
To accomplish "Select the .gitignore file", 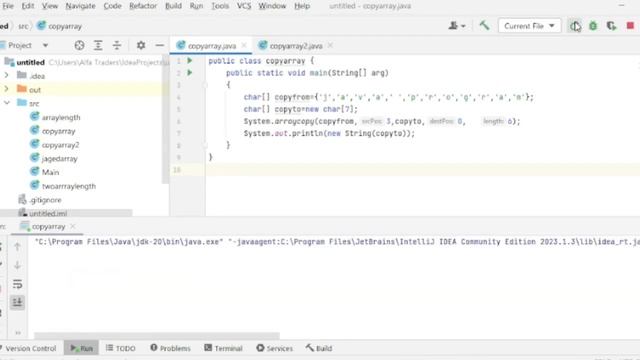I will [45, 200].
